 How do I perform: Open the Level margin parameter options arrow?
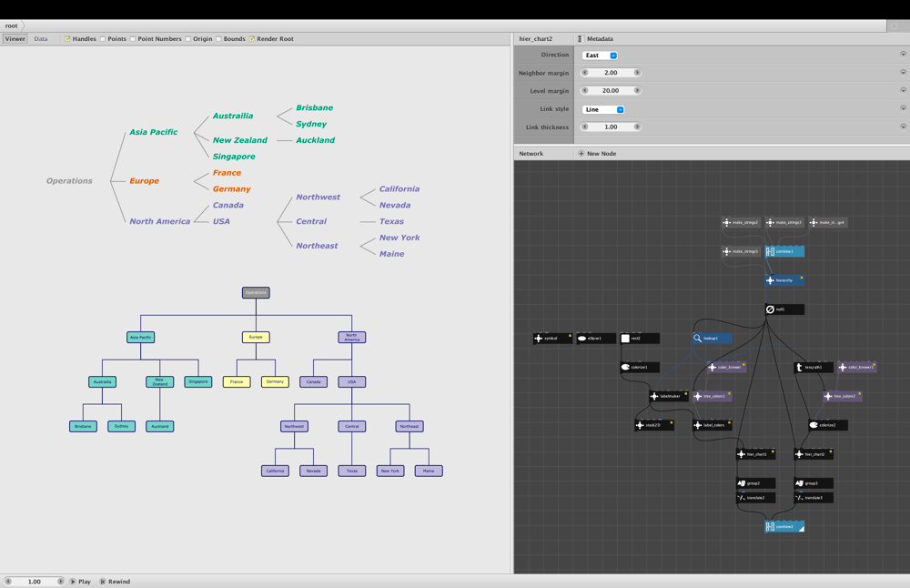[903, 90]
